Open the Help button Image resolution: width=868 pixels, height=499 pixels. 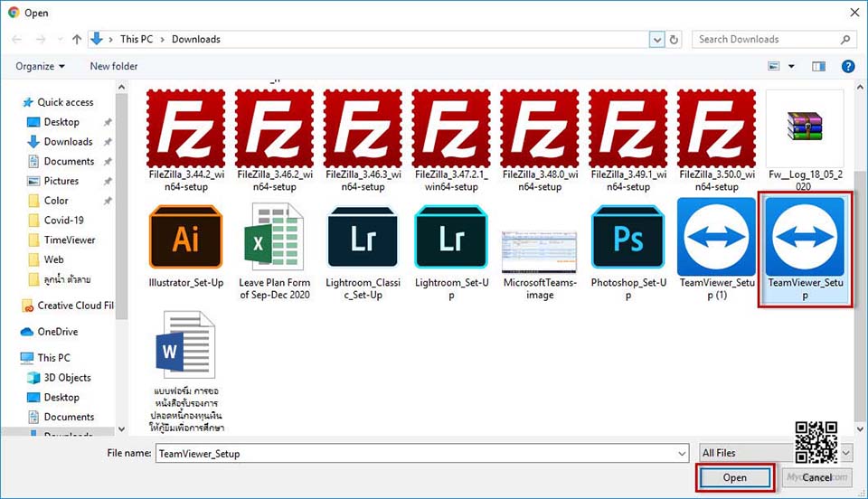point(847,66)
